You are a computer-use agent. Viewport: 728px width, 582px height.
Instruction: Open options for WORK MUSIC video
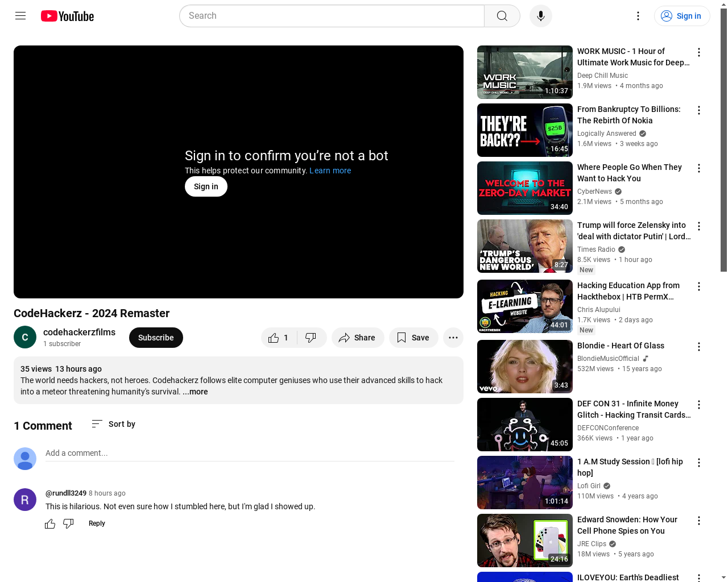[x=699, y=52]
